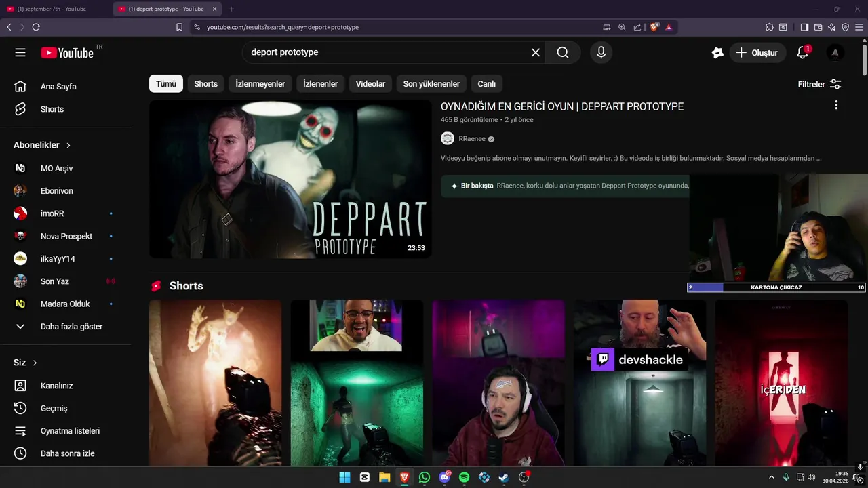Open WhatsApp from the taskbar
Screen dimensions: 868x488
425,477
